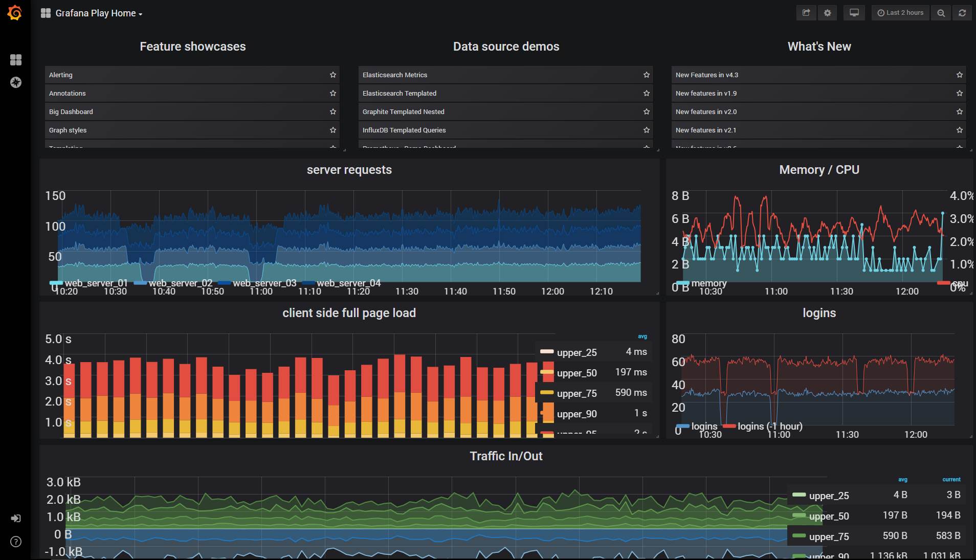The height and width of the screenshot is (560, 976).
Task: Open the logins panel title menu
Action: 819,313
